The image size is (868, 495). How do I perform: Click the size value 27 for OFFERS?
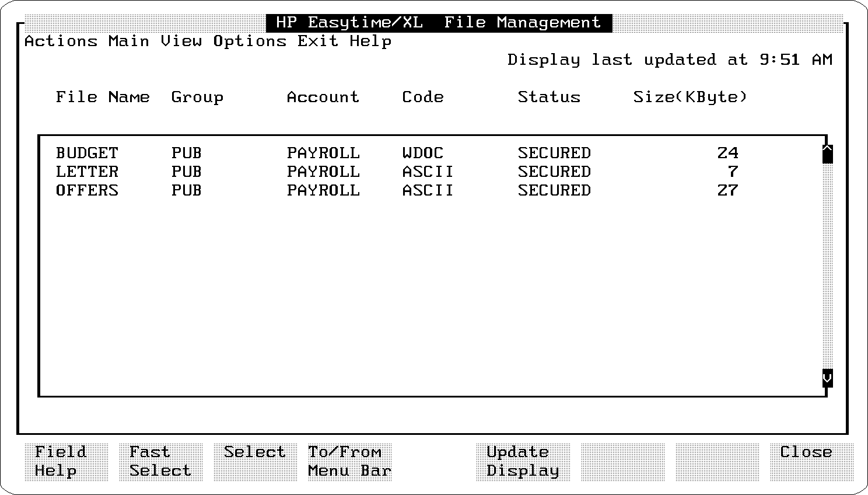point(727,191)
